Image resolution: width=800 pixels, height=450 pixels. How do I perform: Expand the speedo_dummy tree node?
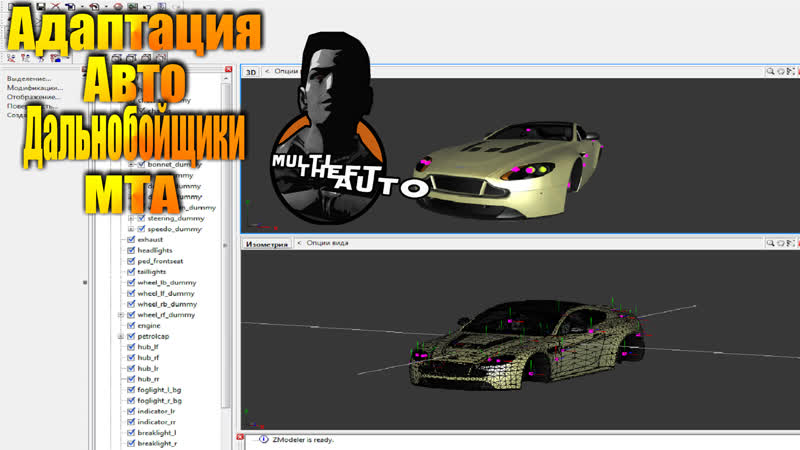(131, 229)
